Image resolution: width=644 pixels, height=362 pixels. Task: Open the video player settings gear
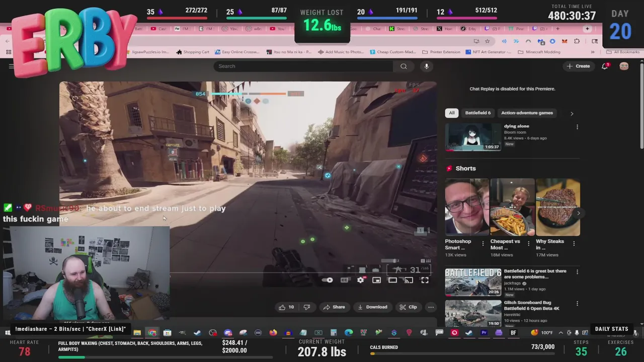[x=360, y=280]
